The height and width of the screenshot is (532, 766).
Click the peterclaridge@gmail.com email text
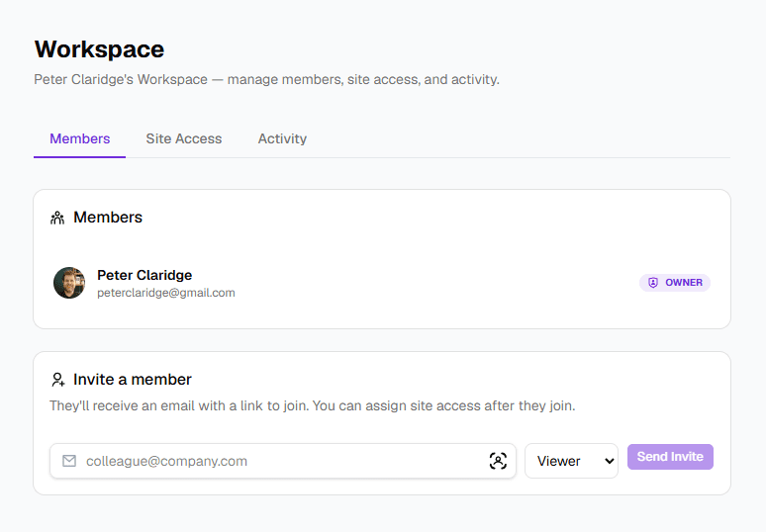pos(166,293)
